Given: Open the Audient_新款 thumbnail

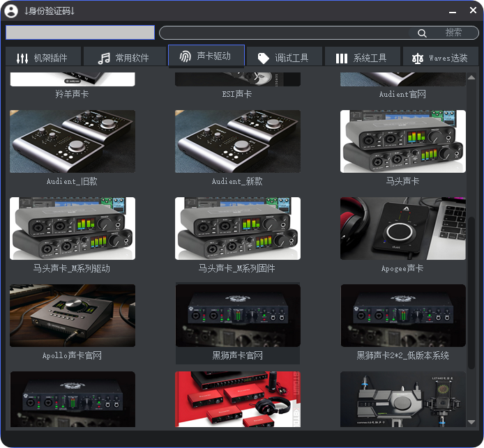Looking at the screenshot, I should (x=238, y=141).
